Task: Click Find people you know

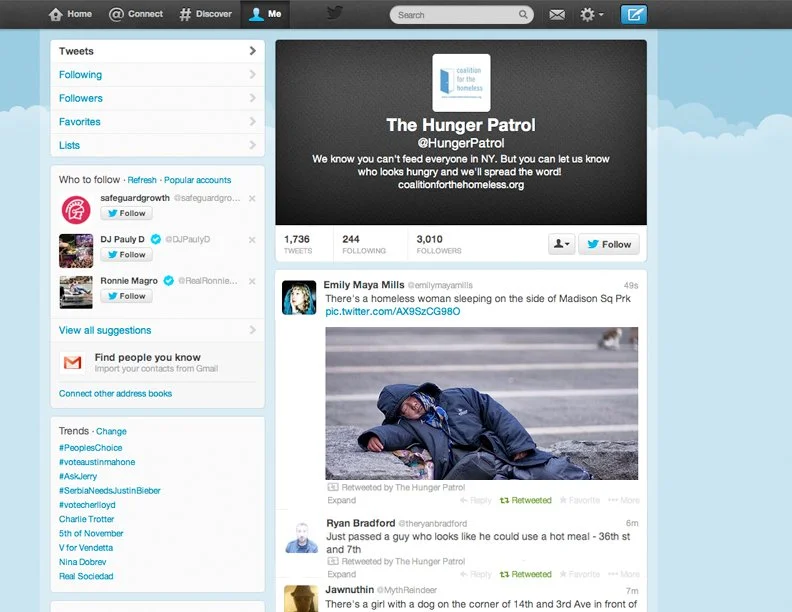Action: 147,357
